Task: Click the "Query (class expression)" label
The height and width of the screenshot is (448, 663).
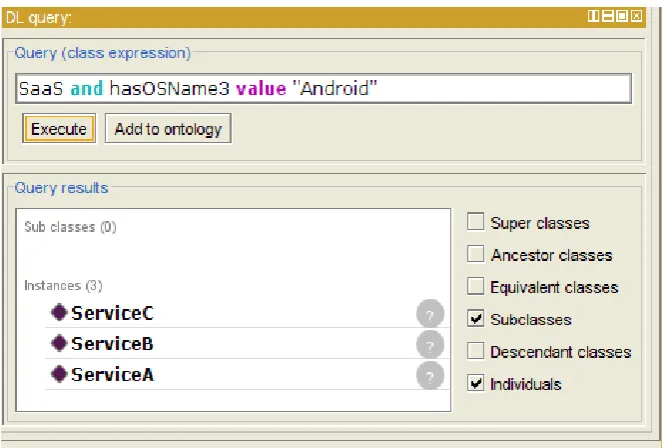Action: pyautogui.click(x=103, y=53)
